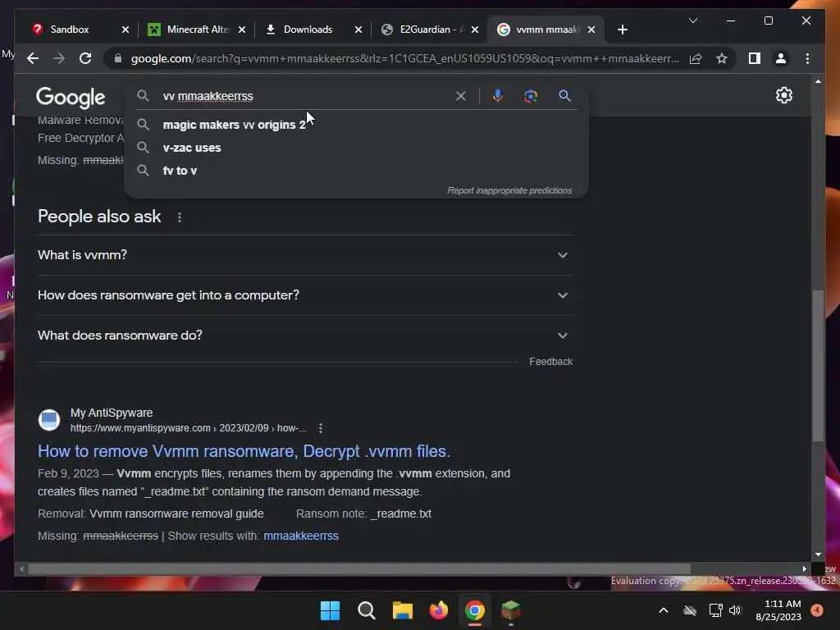
Task: Open the Chrome side panel
Action: (x=755, y=58)
